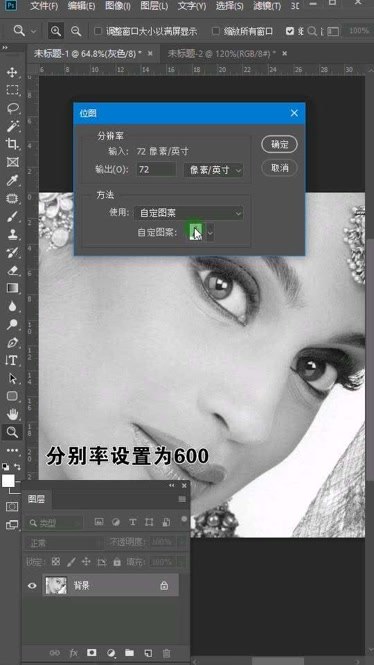Select the Eraser tool
The width and height of the screenshot is (374, 665).
tap(12, 270)
